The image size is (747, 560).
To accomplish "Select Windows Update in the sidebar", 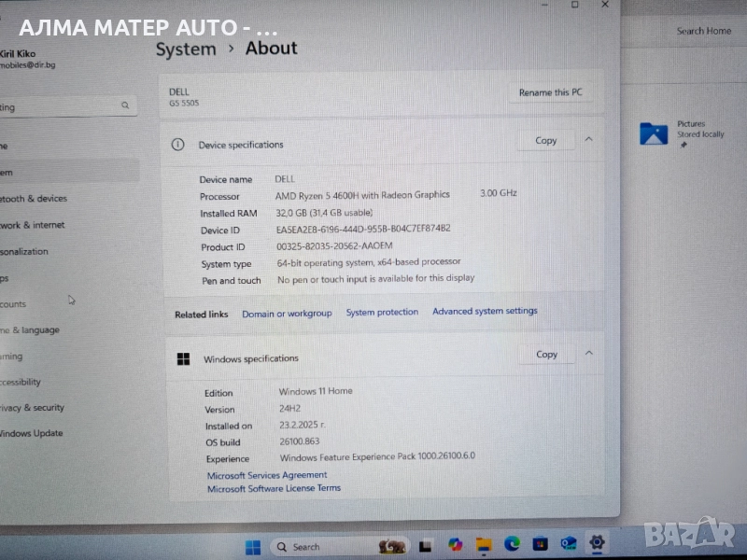I will [x=32, y=433].
